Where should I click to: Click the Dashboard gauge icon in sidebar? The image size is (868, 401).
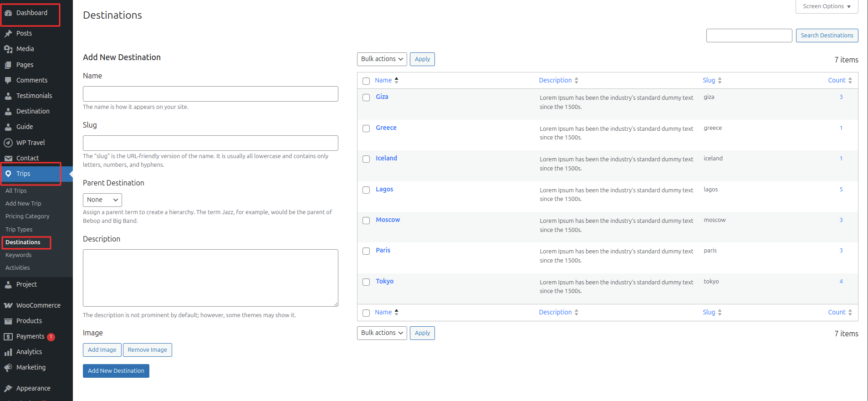8,13
